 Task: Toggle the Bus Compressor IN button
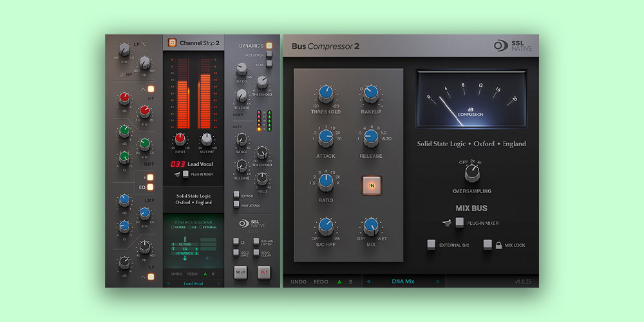click(372, 185)
